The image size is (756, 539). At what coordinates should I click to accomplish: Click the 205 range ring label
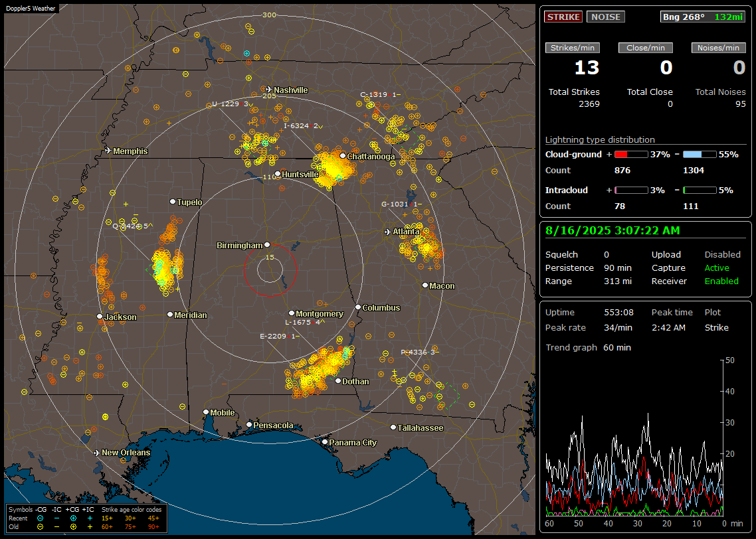(x=269, y=96)
